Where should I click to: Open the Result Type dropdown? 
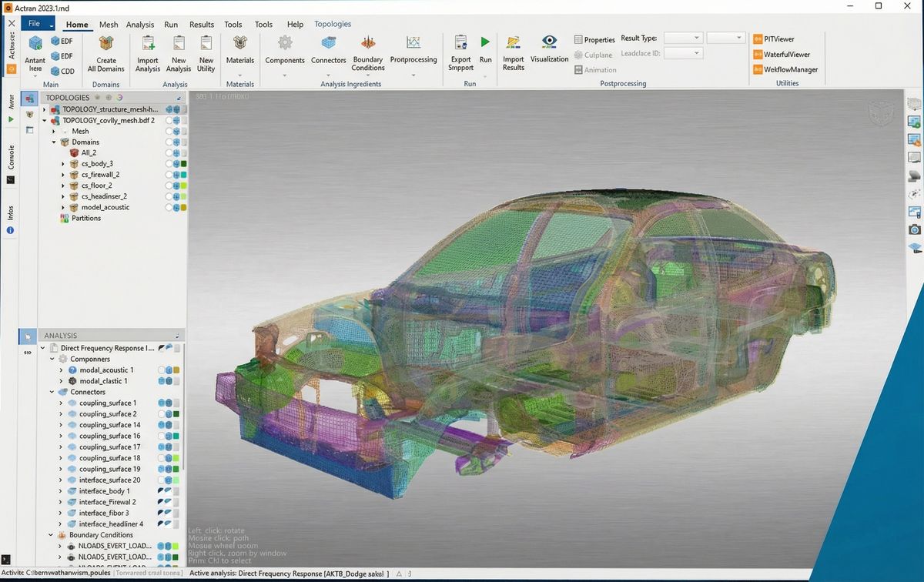pyautogui.click(x=683, y=38)
